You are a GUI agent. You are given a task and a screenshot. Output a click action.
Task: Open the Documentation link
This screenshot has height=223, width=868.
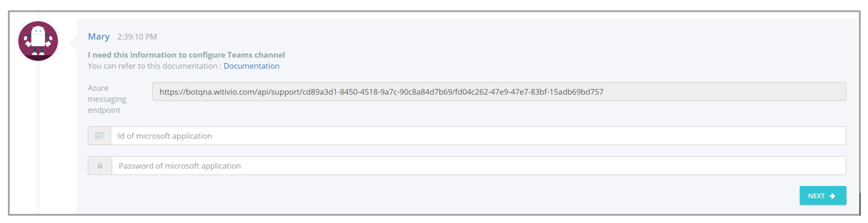[251, 66]
